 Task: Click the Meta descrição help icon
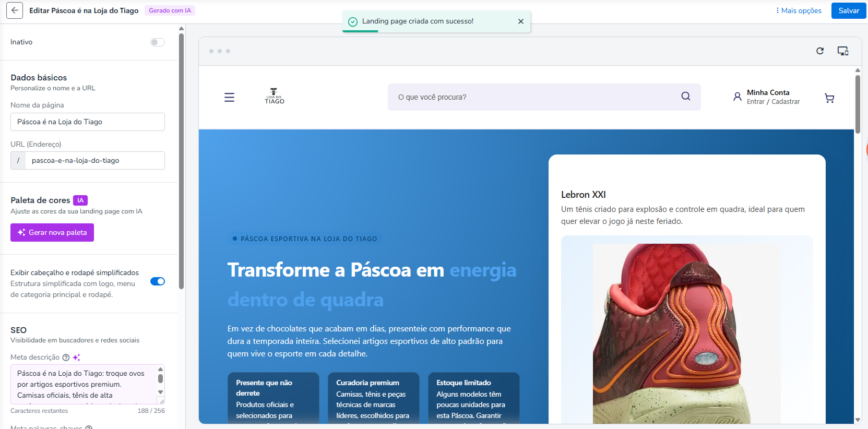click(x=66, y=357)
